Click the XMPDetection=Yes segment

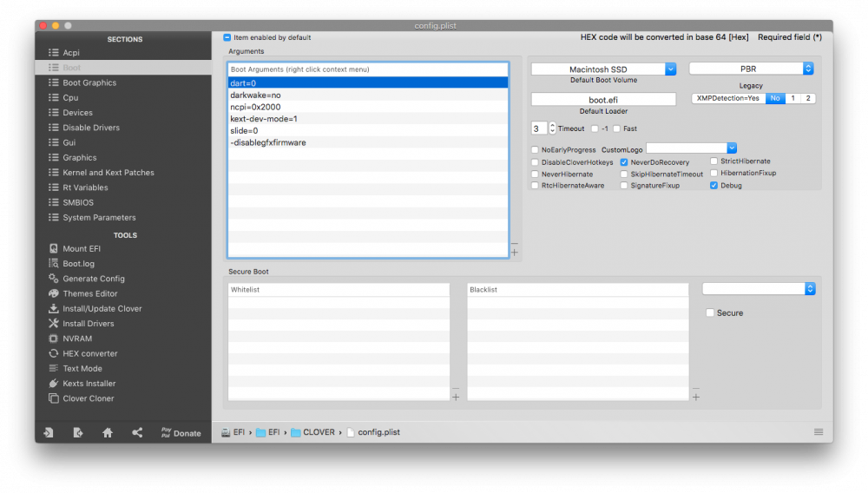coord(728,98)
